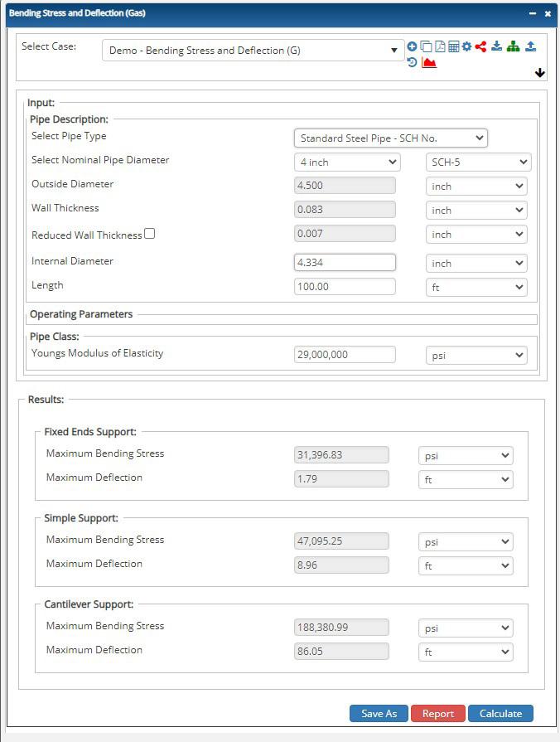Click Cantilever stress value 188,380.99

(x=341, y=627)
